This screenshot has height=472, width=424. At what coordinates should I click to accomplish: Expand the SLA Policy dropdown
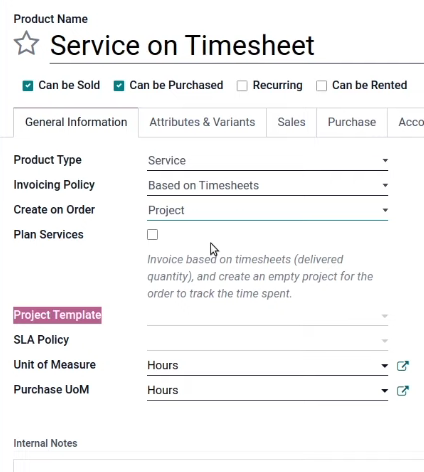click(x=267, y=341)
